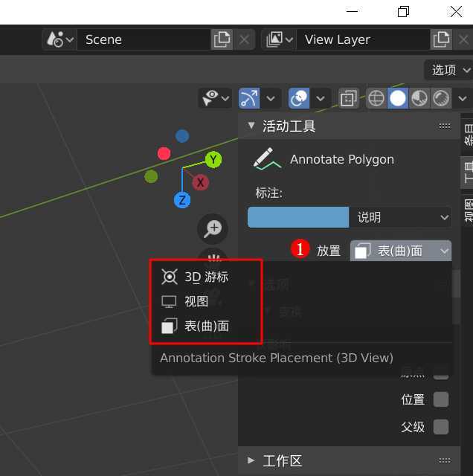Click the blue Z axis gizmo
Viewport: 473px width, 476px height.
(182, 200)
